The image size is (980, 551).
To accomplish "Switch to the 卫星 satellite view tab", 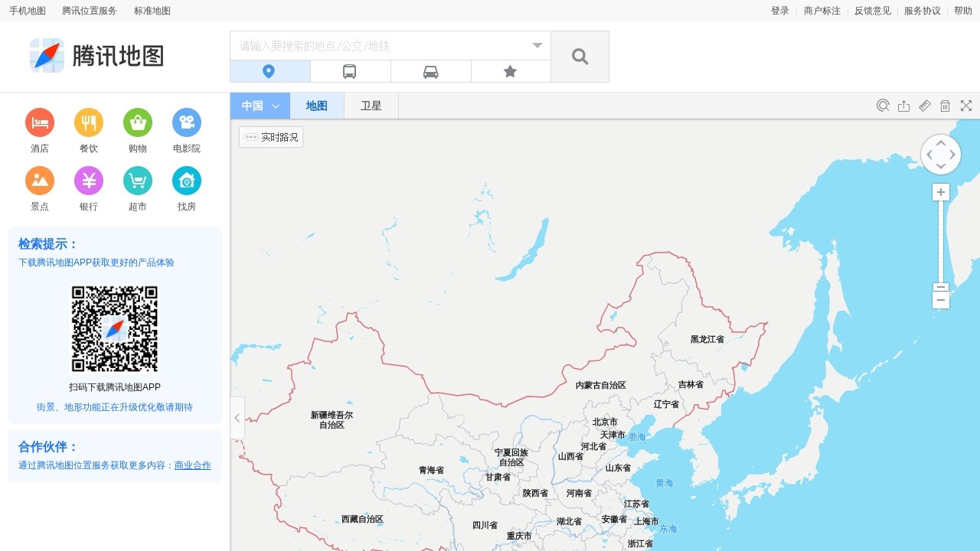I will [371, 105].
